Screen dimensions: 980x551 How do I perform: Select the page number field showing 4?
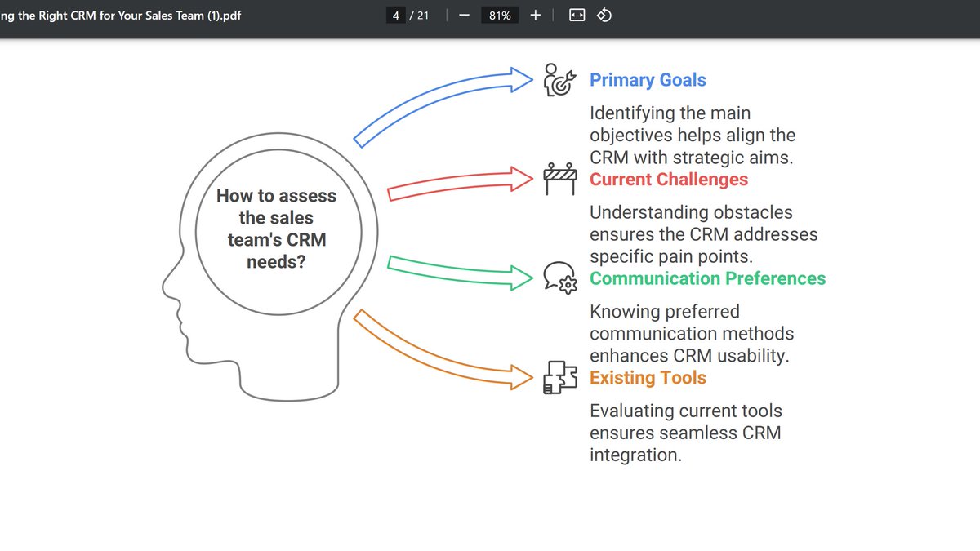396,16
